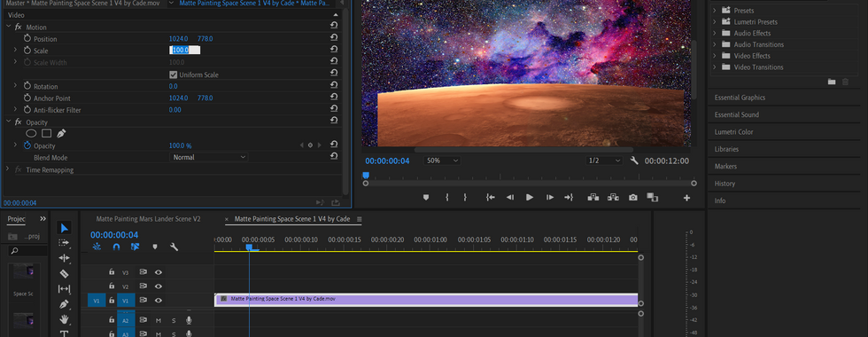Go to Out point
The width and height of the screenshot is (868, 337).
coord(569,197)
